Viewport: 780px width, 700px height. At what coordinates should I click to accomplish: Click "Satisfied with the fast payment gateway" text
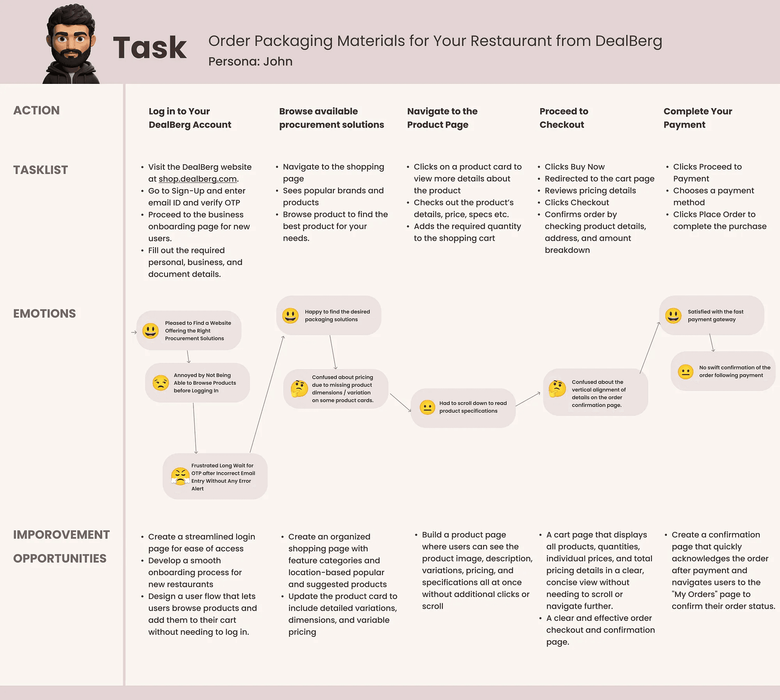tap(716, 316)
